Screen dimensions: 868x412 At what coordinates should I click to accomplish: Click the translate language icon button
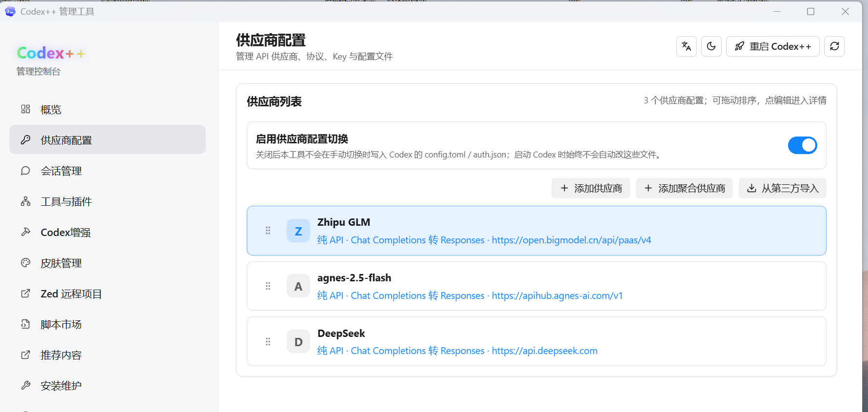(686, 46)
